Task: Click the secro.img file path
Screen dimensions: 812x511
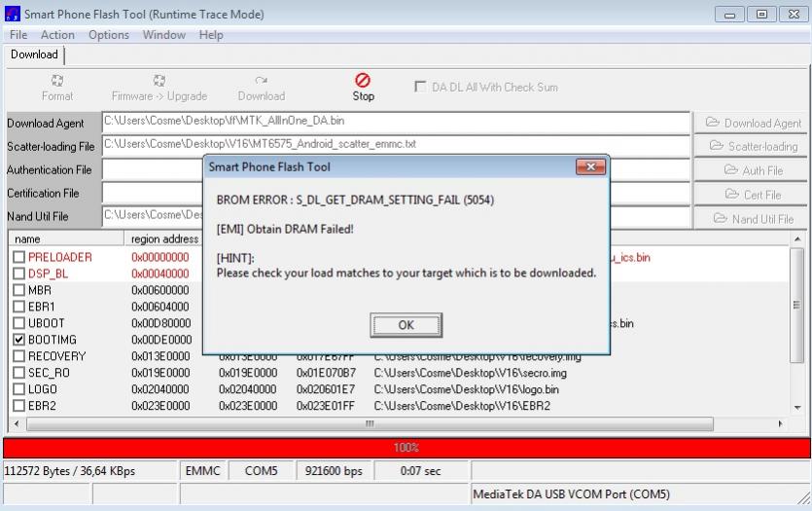Action: coord(471,373)
